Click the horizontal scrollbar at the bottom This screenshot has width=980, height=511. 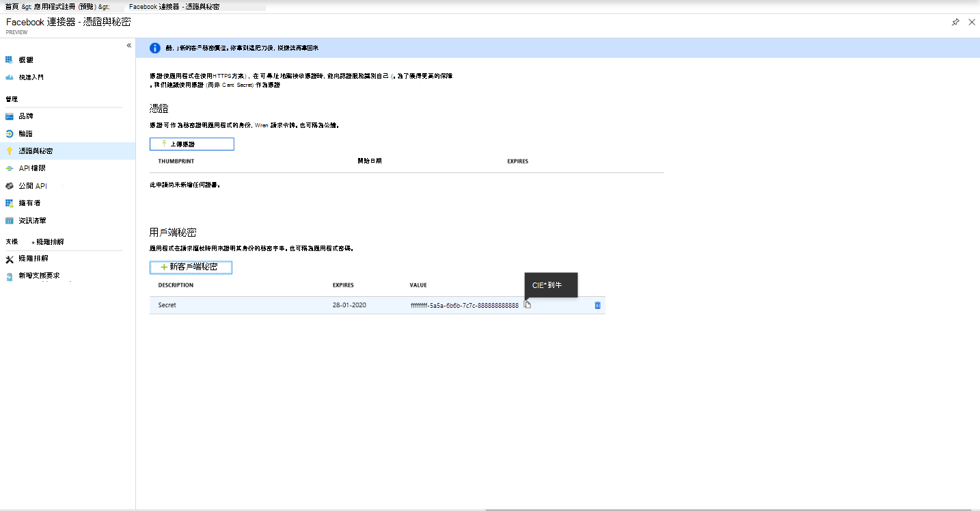coord(729,509)
